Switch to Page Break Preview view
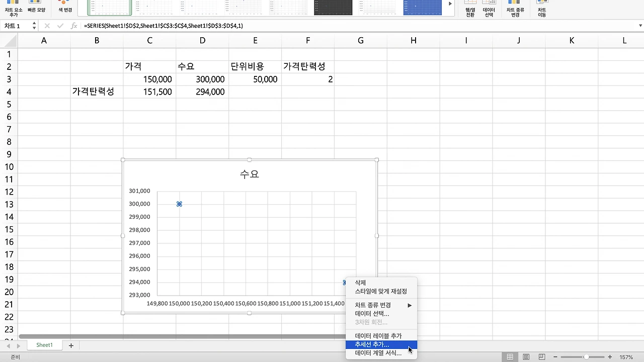The image size is (644, 362). 542,357
